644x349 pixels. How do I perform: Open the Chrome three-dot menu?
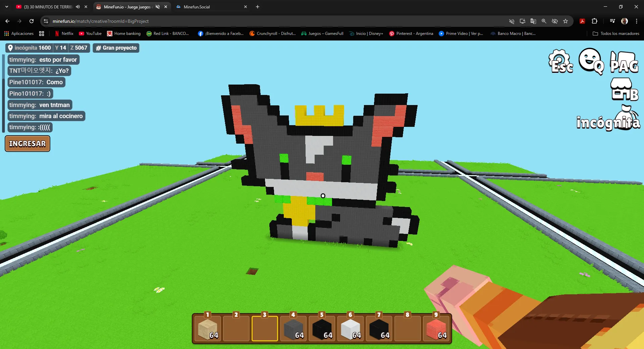(x=637, y=21)
